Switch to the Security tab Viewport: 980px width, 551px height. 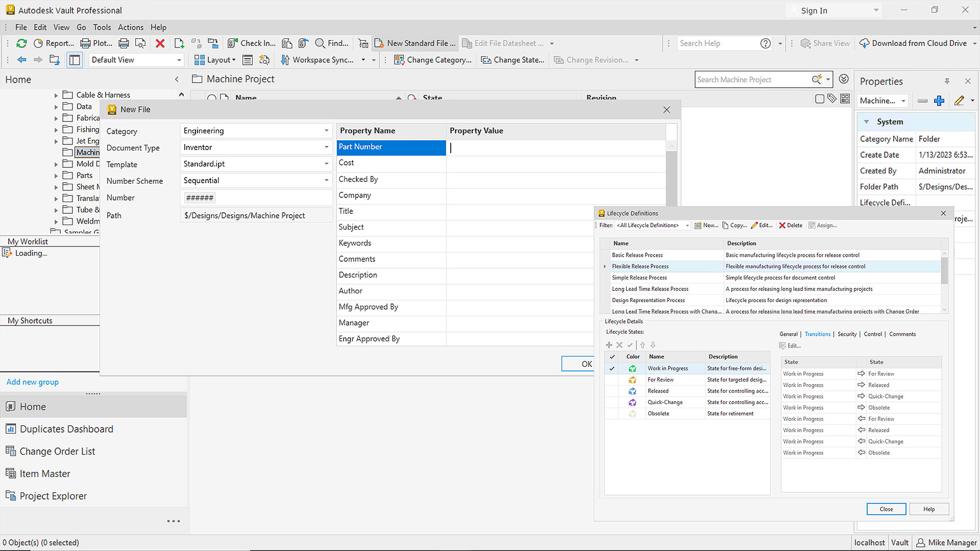847,334
